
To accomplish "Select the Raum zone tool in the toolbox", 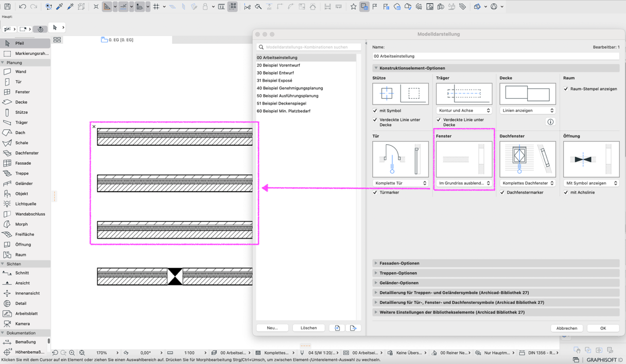I will pyautogui.click(x=25, y=255).
